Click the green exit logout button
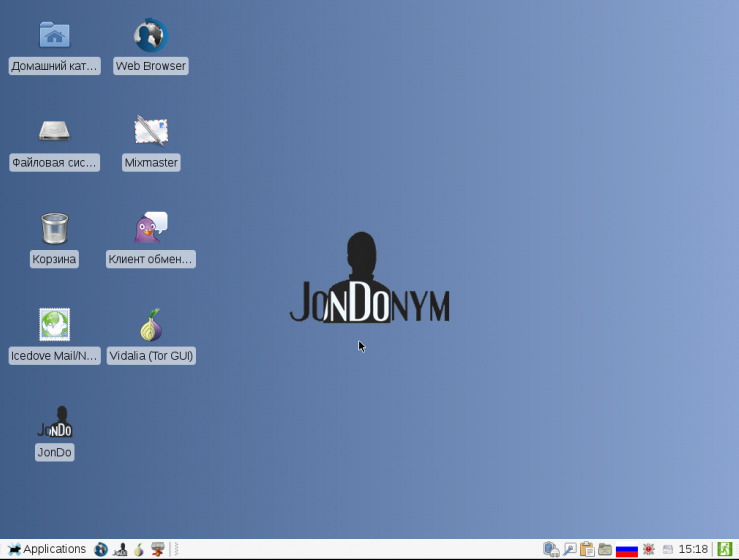The image size is (739, 560). coord(725,549)
